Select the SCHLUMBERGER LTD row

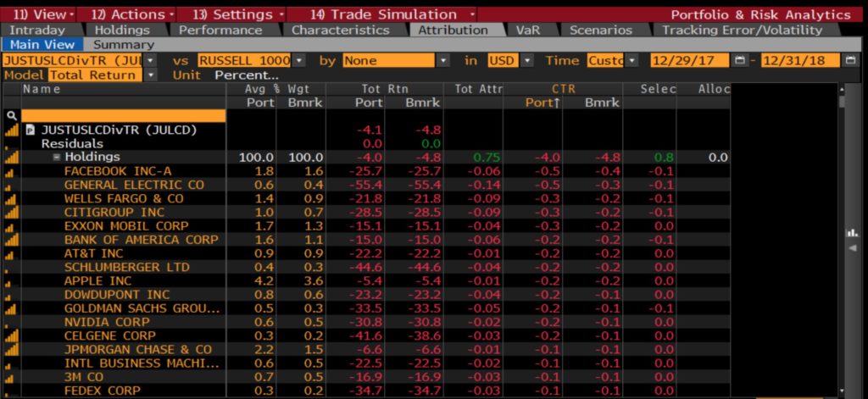[x=365, y=267]
